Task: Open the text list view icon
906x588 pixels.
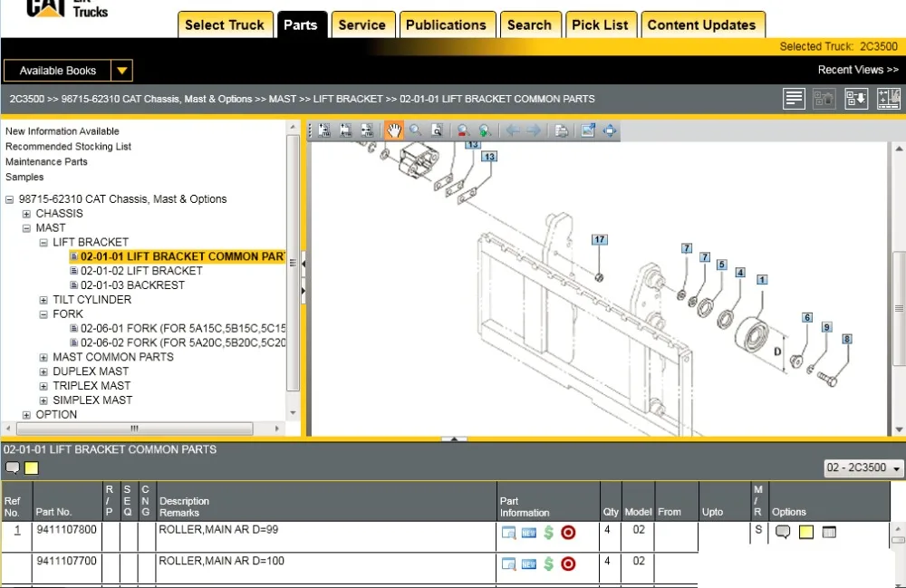Action: tap(794, 99)
